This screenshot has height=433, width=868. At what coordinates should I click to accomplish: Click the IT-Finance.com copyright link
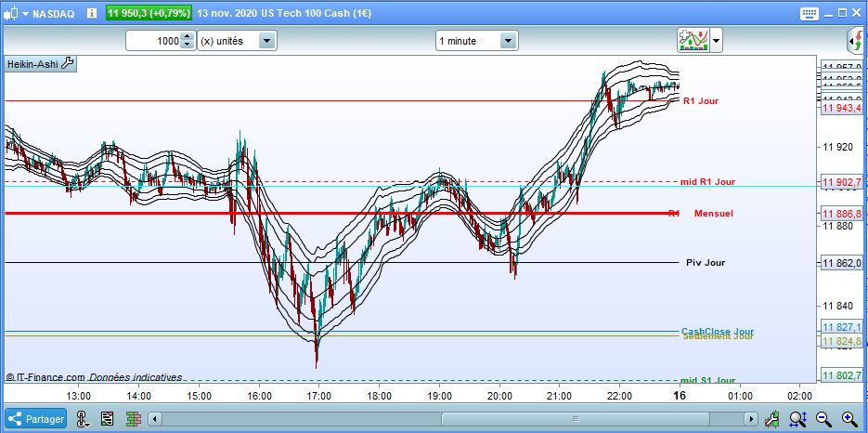pos(45,377)
